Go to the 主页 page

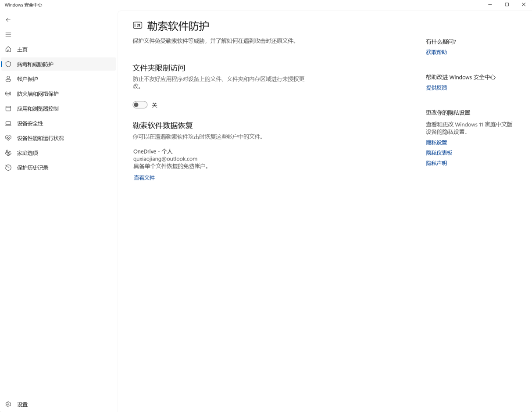(59, 50)
